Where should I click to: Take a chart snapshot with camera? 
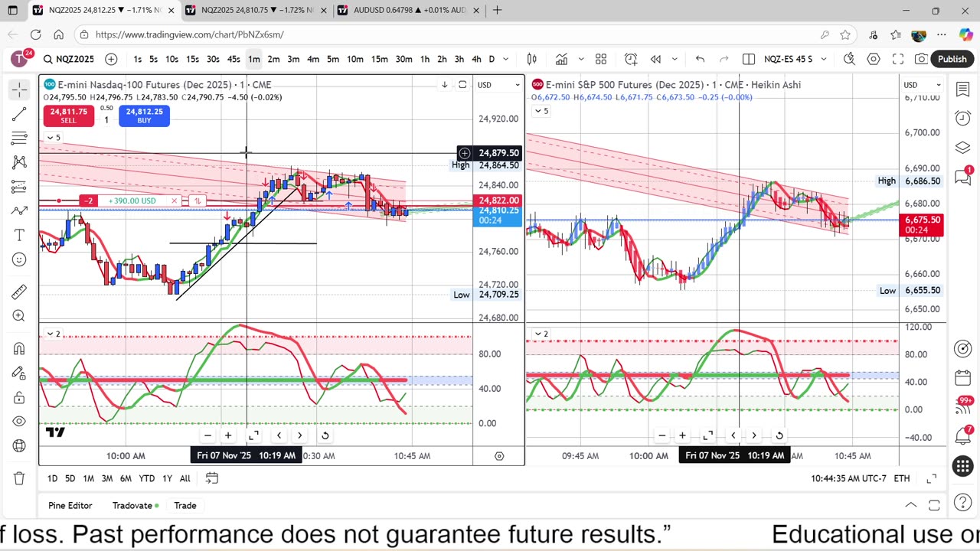(x=922, y=59)
